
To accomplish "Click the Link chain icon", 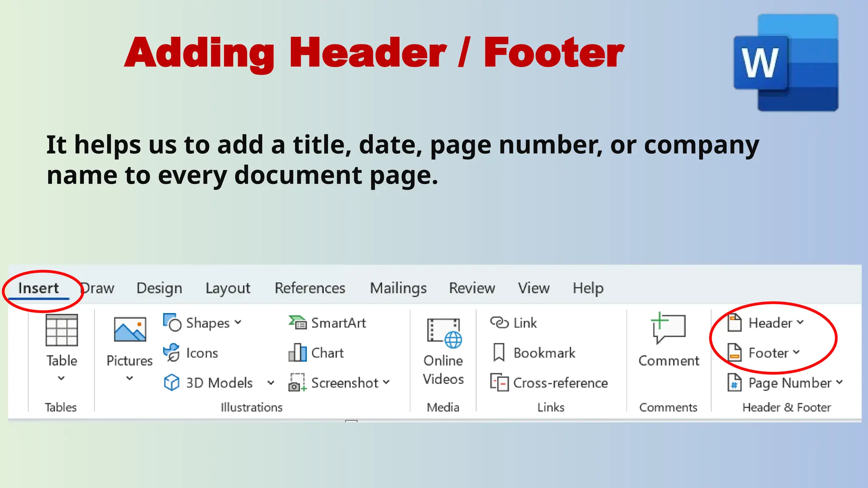I will [499, 323].
